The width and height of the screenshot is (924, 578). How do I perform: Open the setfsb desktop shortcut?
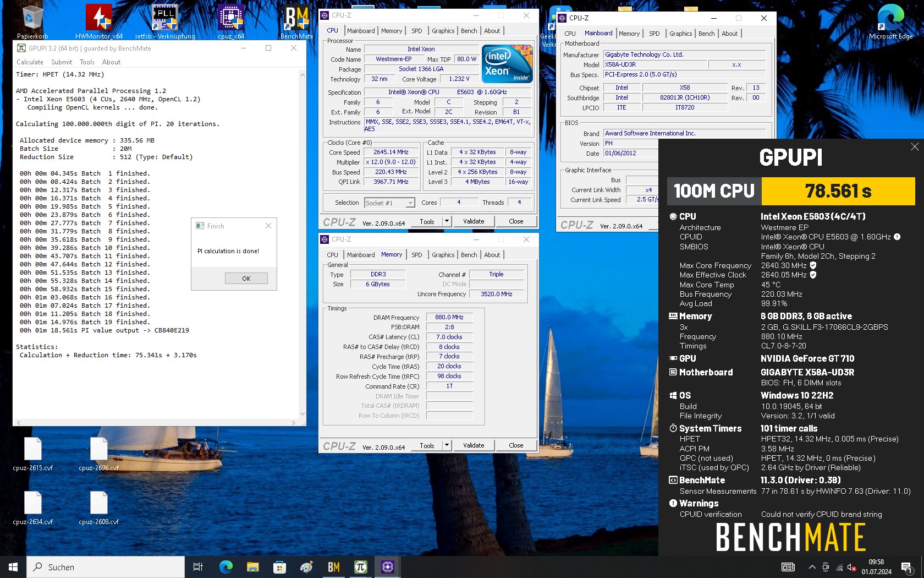point(165,21)
